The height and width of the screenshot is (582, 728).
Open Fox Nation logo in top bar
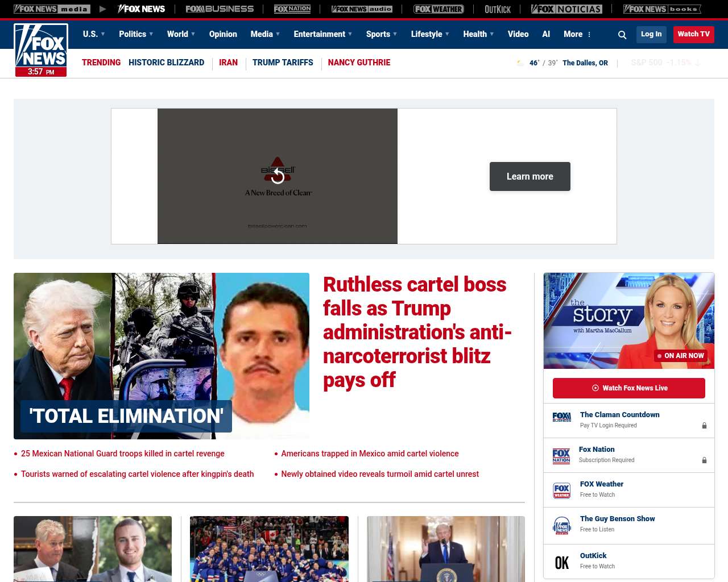pyautogui.click(x=292, y=9)
